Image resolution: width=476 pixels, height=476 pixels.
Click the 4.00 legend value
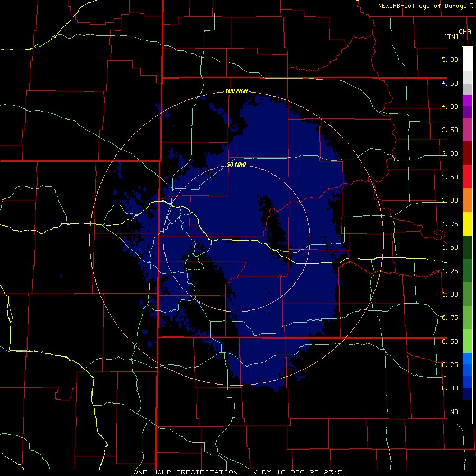[x=450, y=106]
